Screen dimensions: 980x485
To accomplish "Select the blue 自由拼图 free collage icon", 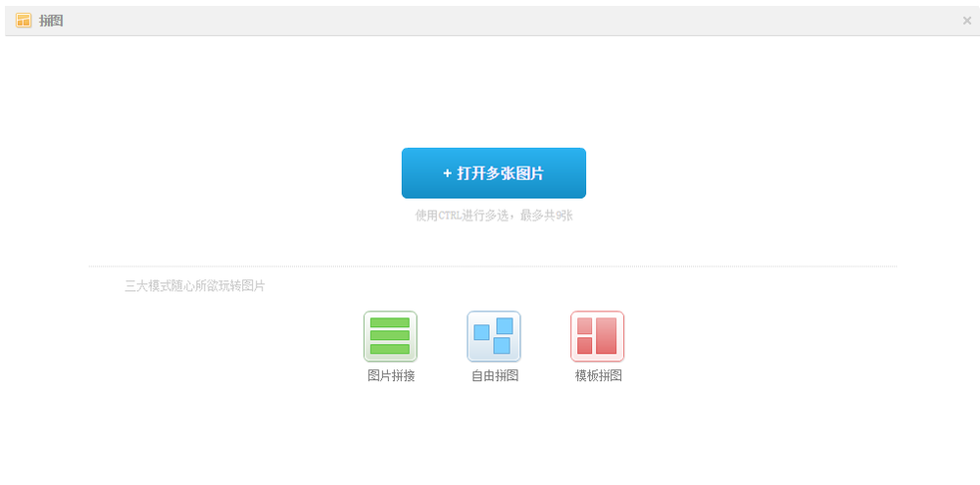I will 494,336.
